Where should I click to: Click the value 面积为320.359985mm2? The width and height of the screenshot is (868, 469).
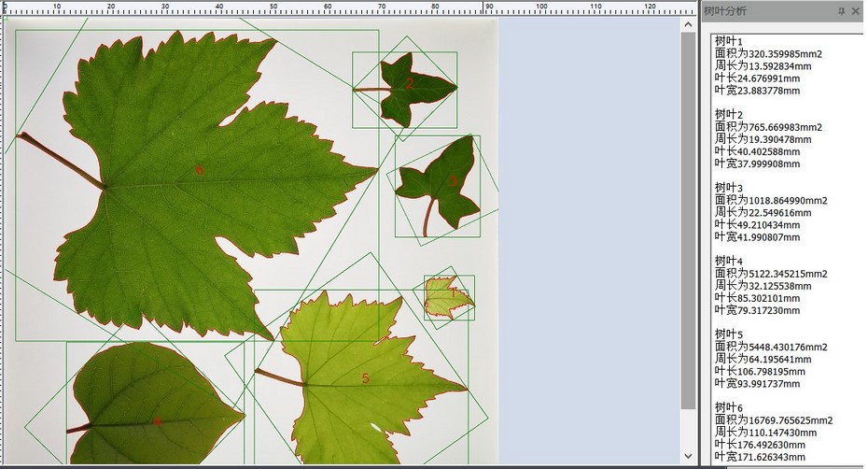click(x=768, y=53)
